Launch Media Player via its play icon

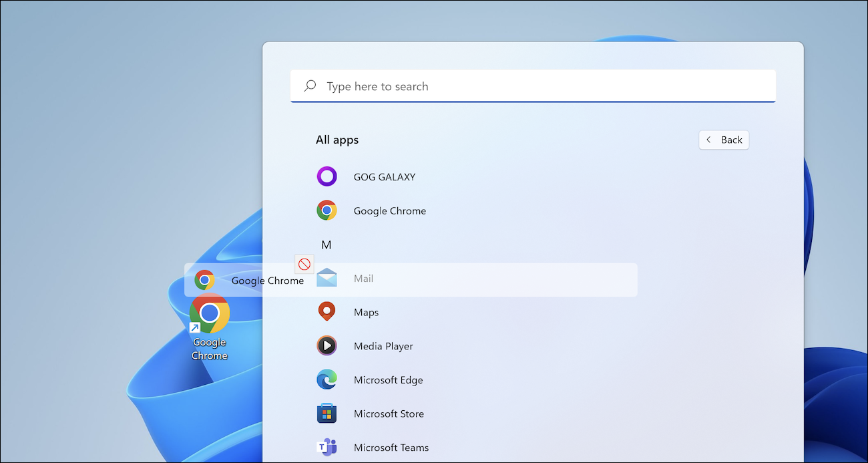[x=327, y=345]
